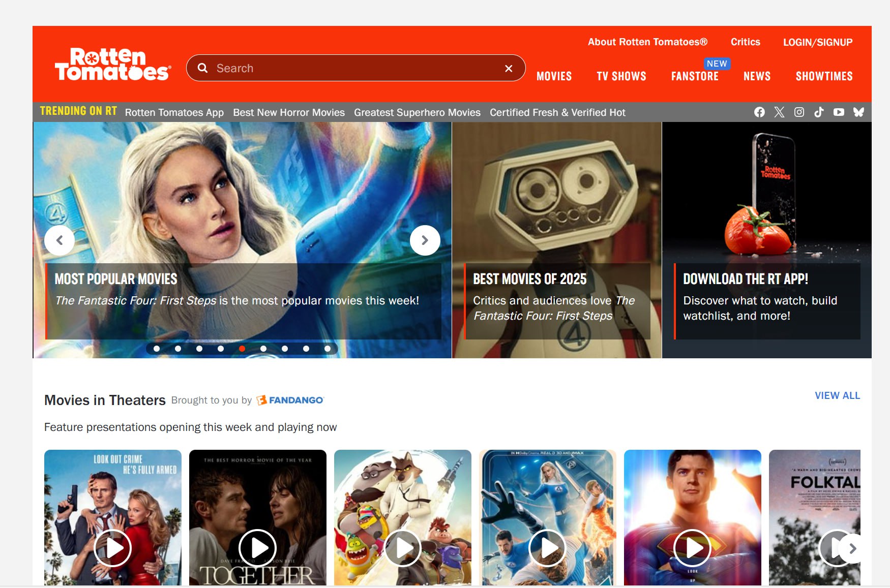Select the fourth carousel dot
890x588 pixels.
coord(221,349)
